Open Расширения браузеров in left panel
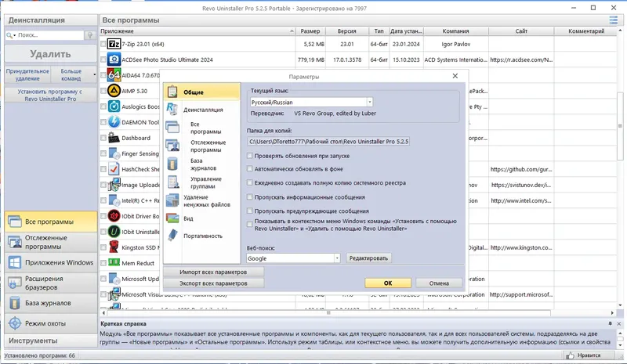This screenshot has width=627, height=364. click(51, 283)
